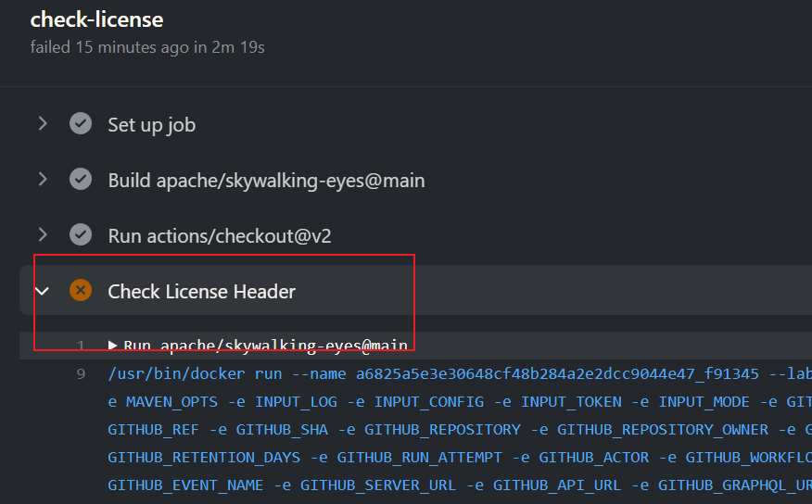
Task: Collapse the Check License Header step
Action: (x=43, y=291)
